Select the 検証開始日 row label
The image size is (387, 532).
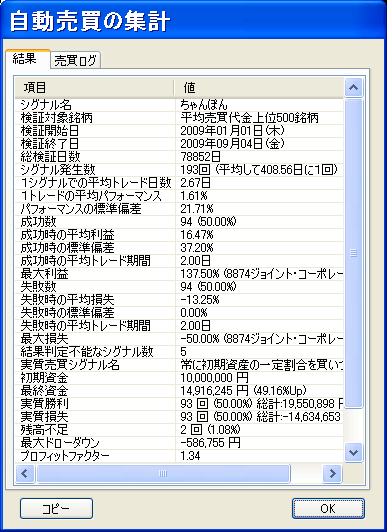[x=50, y=131]
